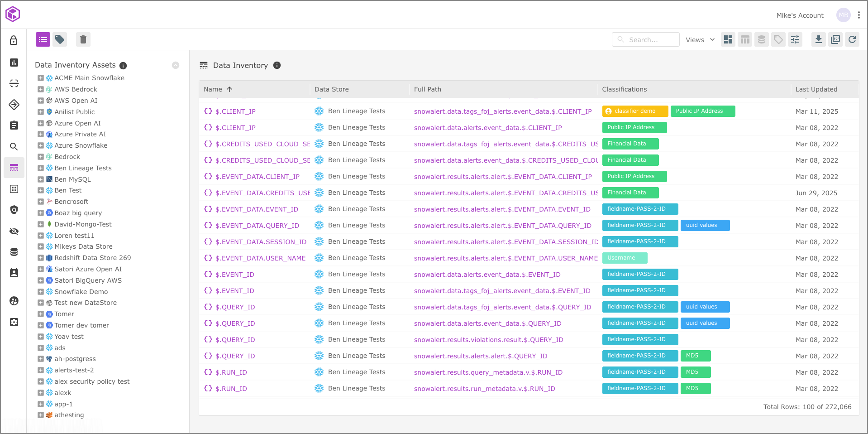Refresh the data inventory table

click(x=852, y=40)
